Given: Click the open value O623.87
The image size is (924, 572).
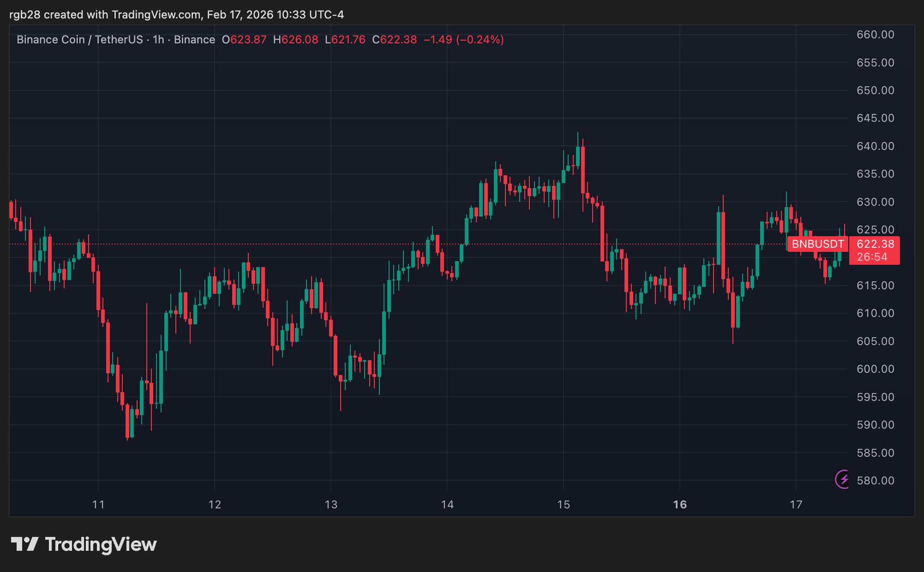Looking at the screenshot, I should 244,40.
